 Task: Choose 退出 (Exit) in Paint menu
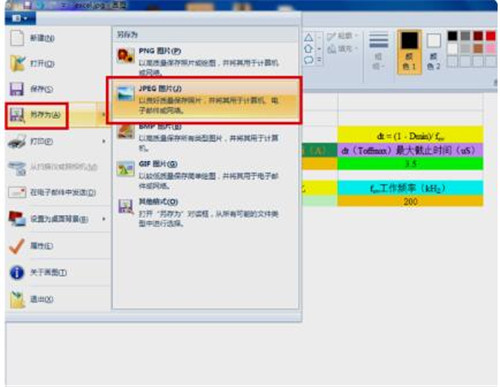pyautogui.click(x=57, y=299)
